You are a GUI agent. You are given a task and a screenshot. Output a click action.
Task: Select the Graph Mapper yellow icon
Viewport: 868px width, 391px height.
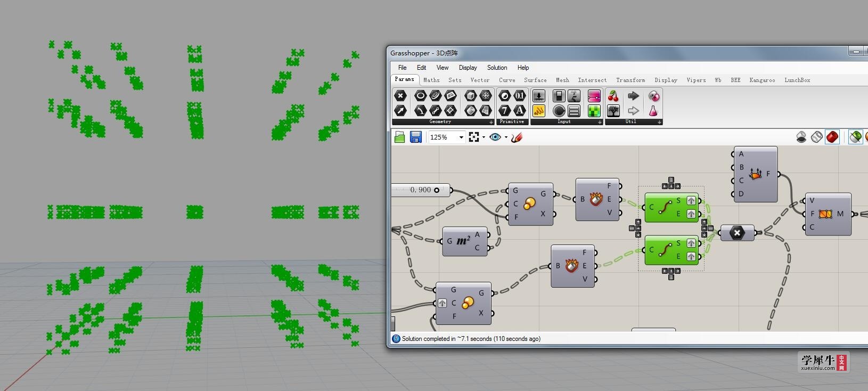539,111
